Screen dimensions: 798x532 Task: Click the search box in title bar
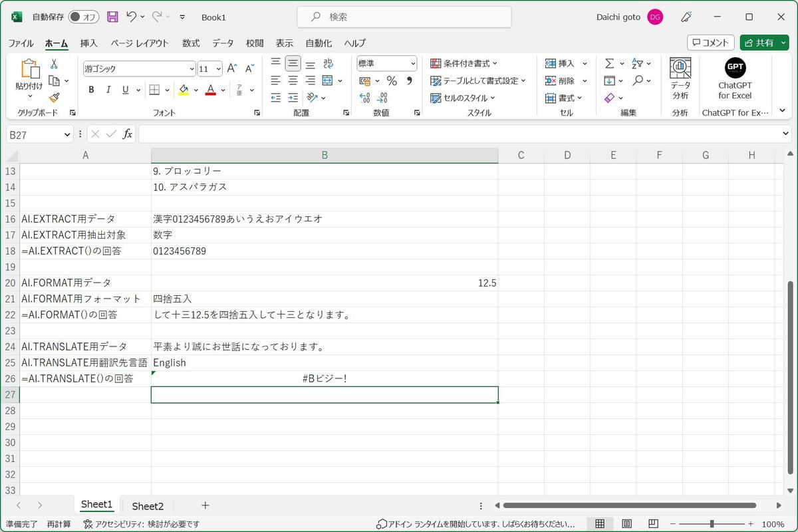(404, 17)
